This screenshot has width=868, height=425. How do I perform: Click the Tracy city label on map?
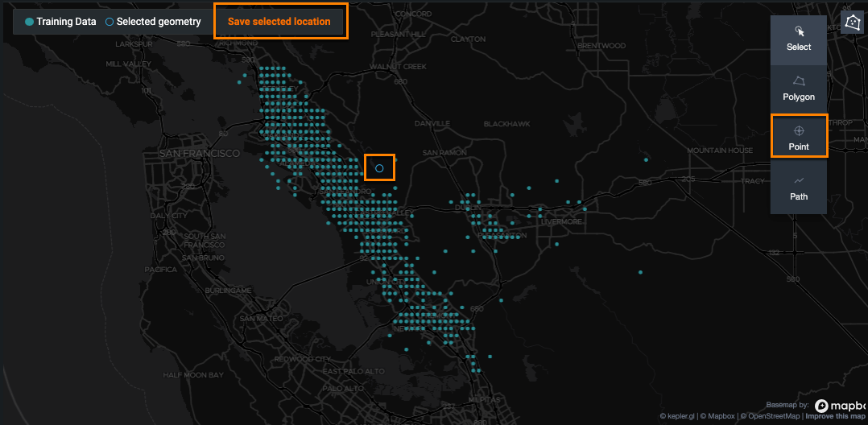pyautogui.click(x=753, y=181)
